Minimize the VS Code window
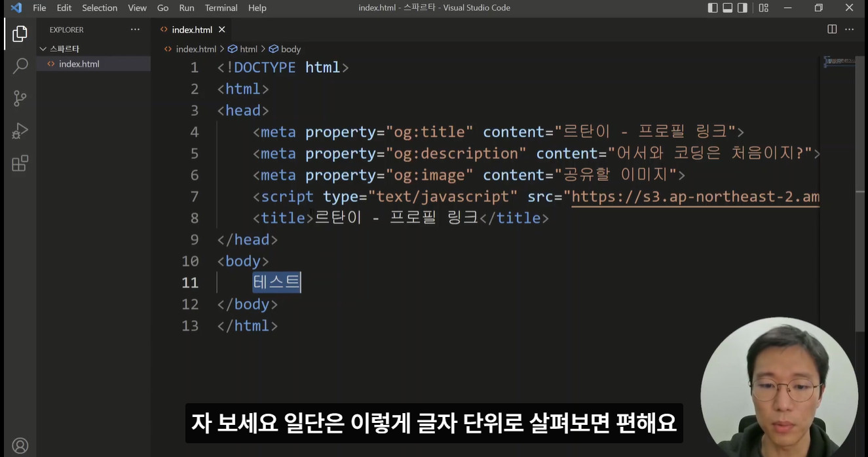 pos(788,8)
